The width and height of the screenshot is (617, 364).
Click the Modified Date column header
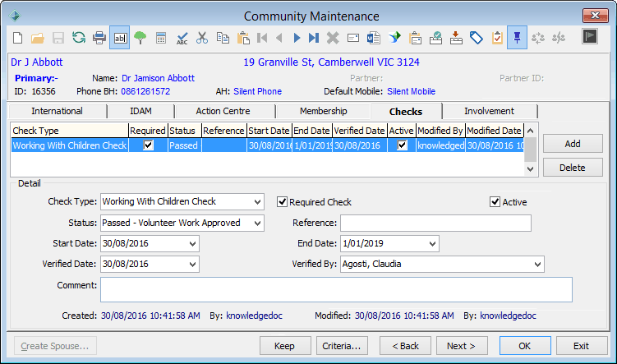[495, 131]
